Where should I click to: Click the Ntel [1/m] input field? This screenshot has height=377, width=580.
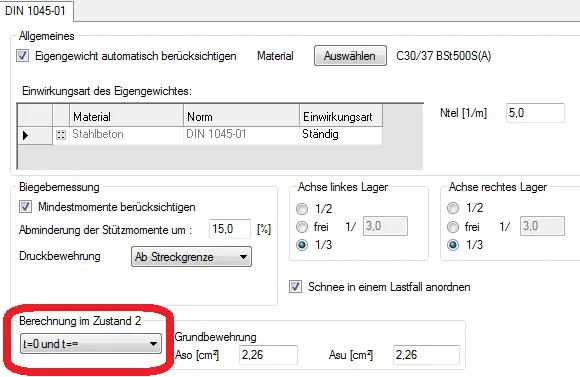point(535,113)
